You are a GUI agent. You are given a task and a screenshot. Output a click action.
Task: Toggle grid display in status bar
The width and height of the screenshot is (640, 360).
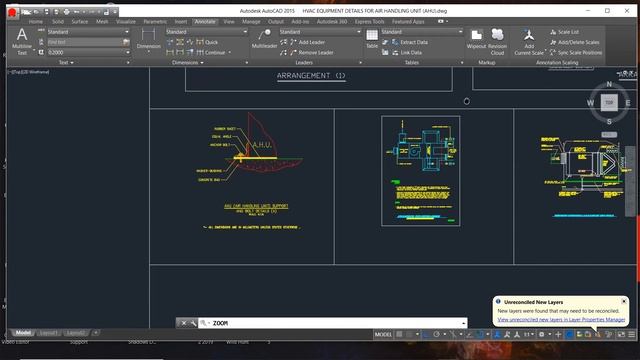pyautogui.click(x=399, y=334)
